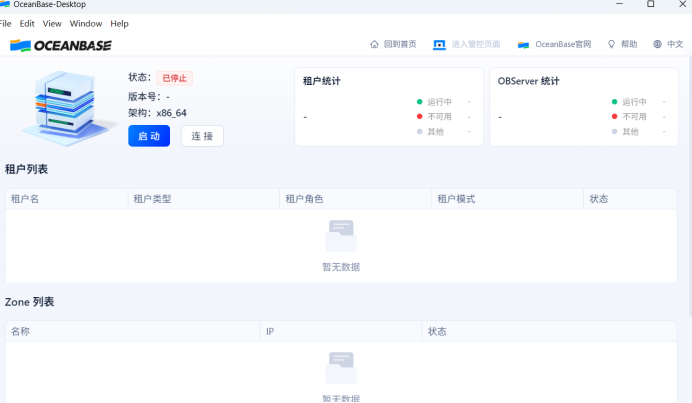
Task: Click the OBServer 统计 card title
Action: coord(529,81)
